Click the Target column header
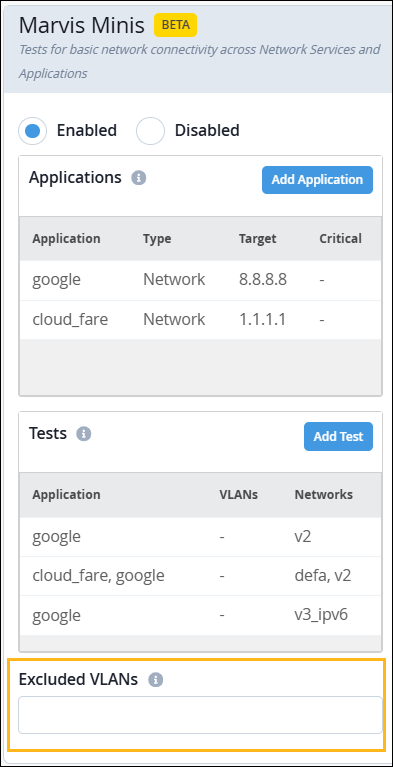393x767 pixels. click(257, 239)
